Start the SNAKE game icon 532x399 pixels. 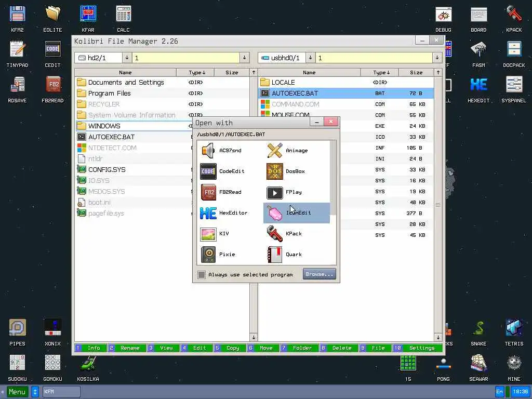click(478, 332)
